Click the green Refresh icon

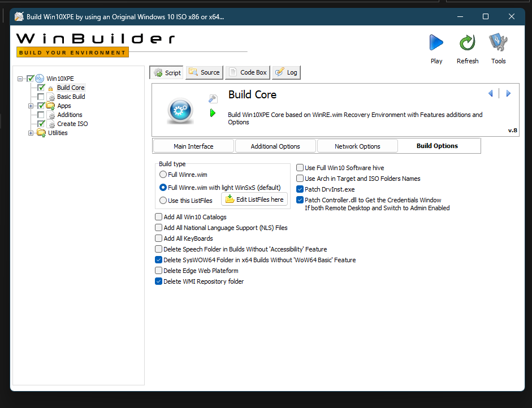pyautogui.click(x=467, y=43)
